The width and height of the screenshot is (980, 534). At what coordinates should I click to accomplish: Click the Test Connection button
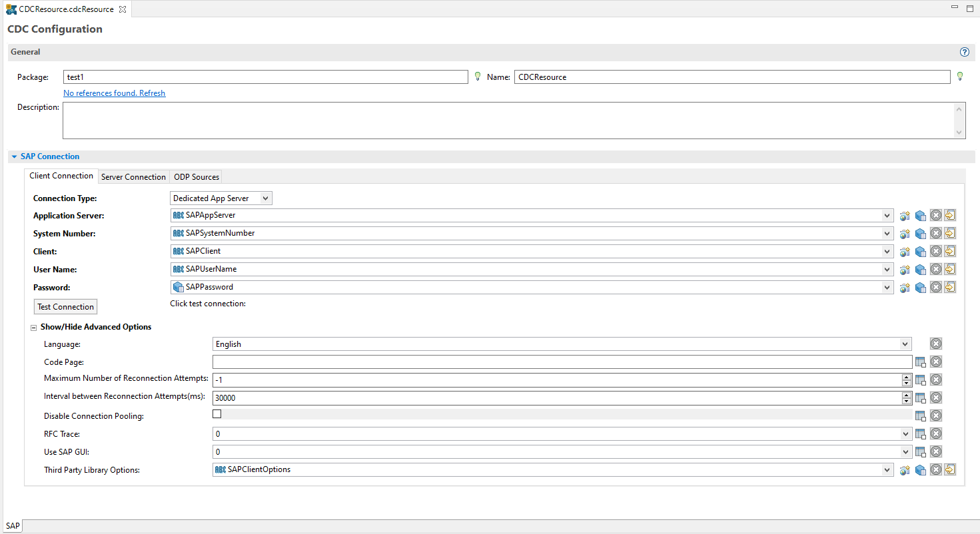65,307
